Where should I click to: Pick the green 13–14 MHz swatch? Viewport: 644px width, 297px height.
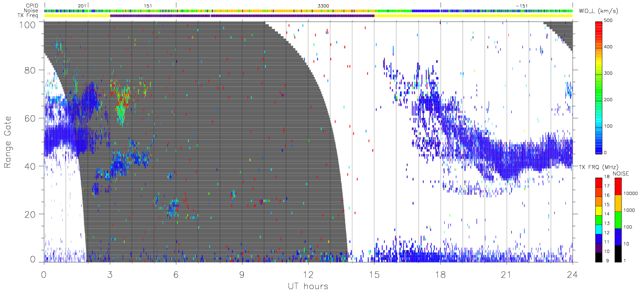pyautogui.click(x=598, y=219)
